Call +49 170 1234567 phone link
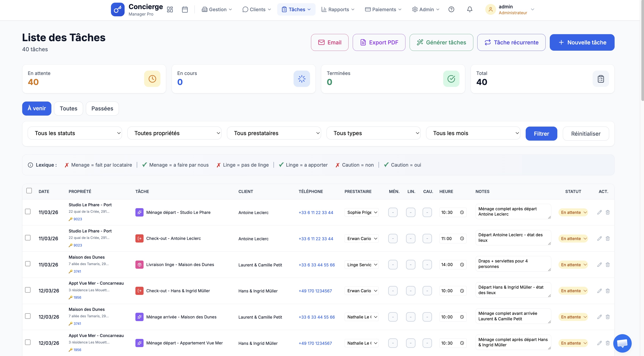The image size is (644, 356). click(315, 291)
